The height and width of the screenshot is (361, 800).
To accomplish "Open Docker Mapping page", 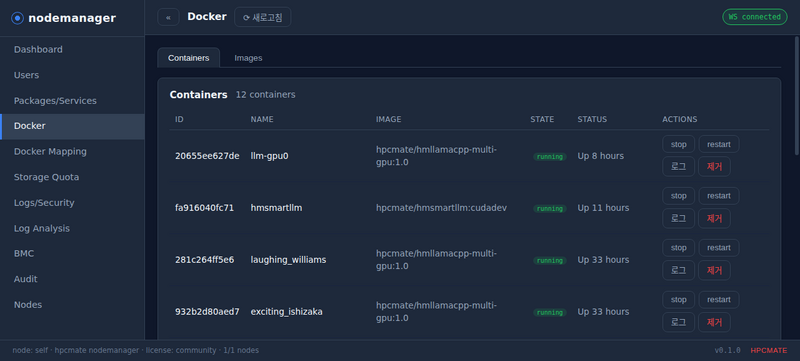I will 72,151.
